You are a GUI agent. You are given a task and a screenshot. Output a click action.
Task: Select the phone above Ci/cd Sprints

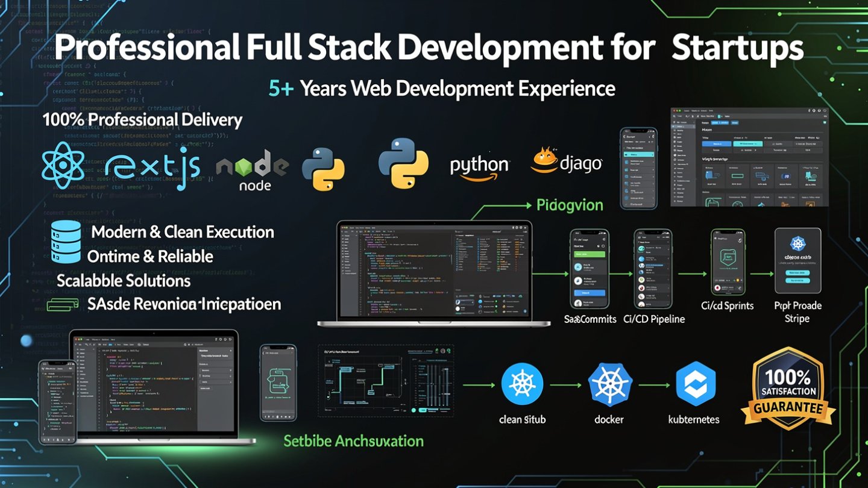point(728,261)
